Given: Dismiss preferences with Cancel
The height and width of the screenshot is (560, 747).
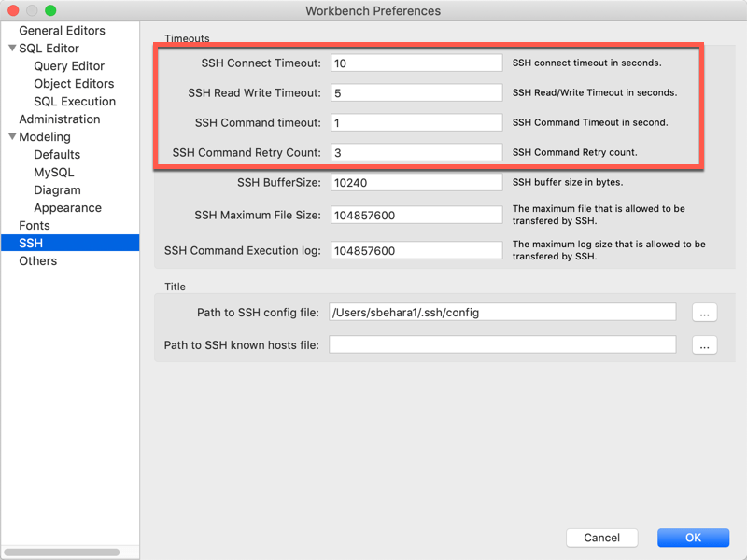Looking at the screenshot, I should [x=601, y=538].
